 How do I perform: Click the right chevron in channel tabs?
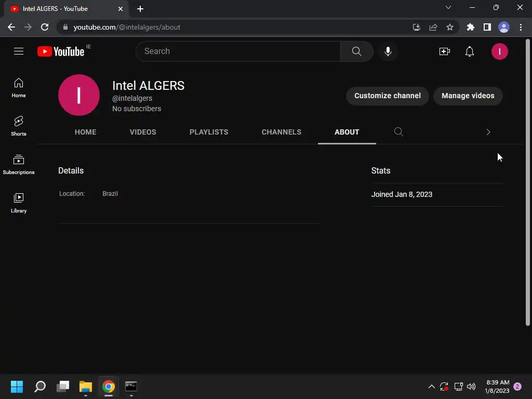pyautogui.click(x=488, y=132)
